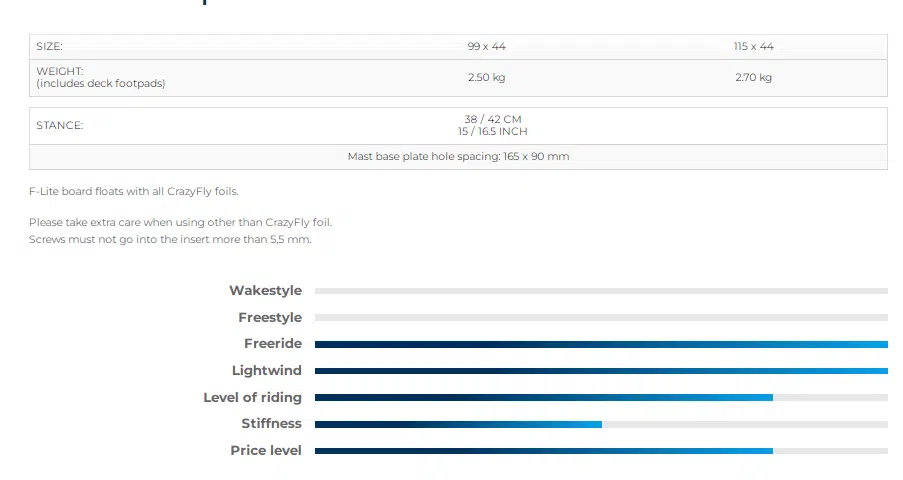Click the mast base plate hole spacing text
Viewport: 903px width, 480px height.
(x=458, y=157)
